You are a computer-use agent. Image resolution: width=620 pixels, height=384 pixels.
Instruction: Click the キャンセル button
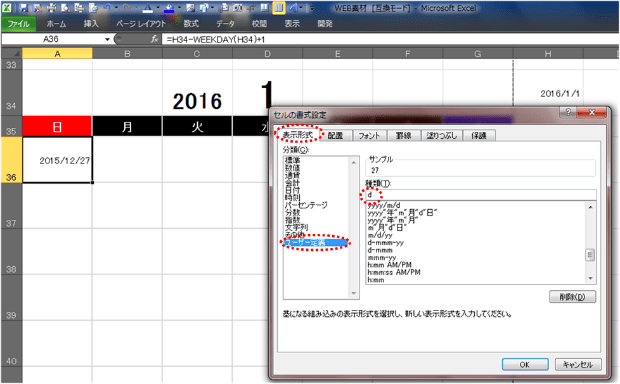578,364
